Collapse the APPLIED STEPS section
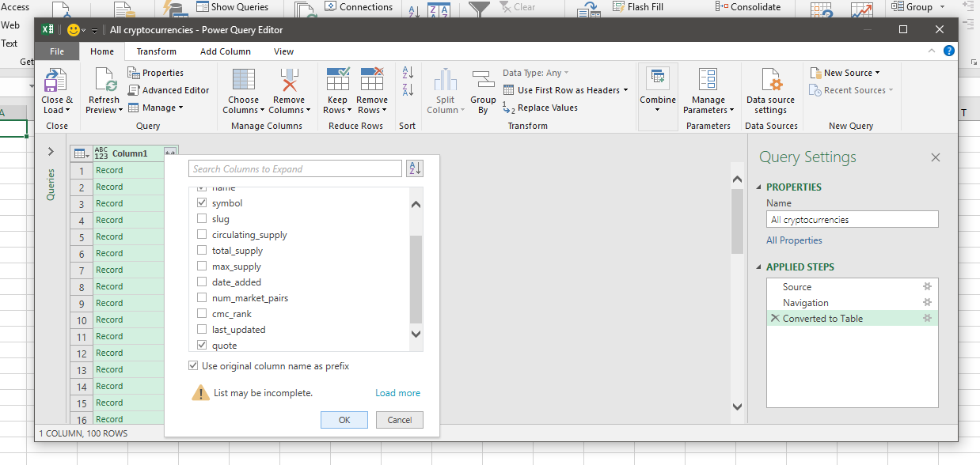 coord(760,267)
